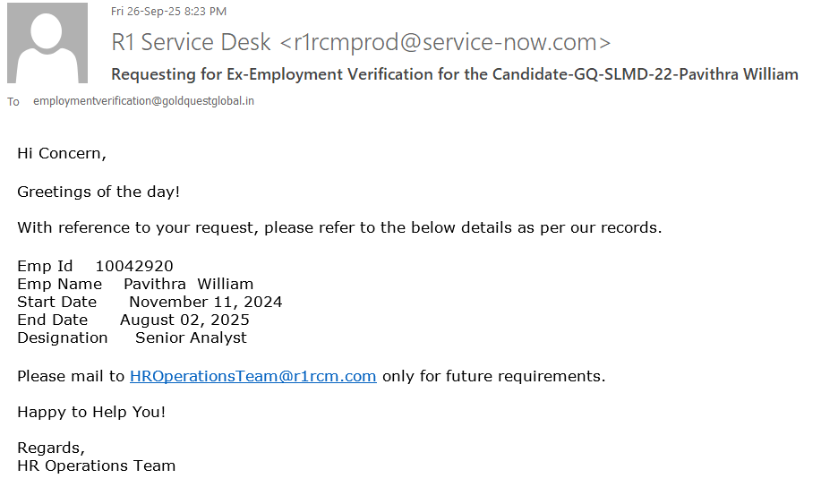Click the "Hi Concern," greeting line
The image size is (821, 504).
62,153
